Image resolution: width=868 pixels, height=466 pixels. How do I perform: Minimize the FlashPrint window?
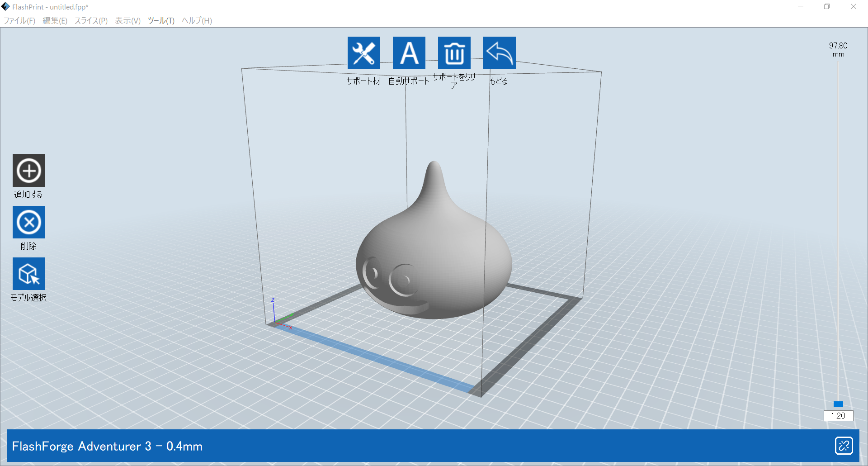tap(801, 6)
